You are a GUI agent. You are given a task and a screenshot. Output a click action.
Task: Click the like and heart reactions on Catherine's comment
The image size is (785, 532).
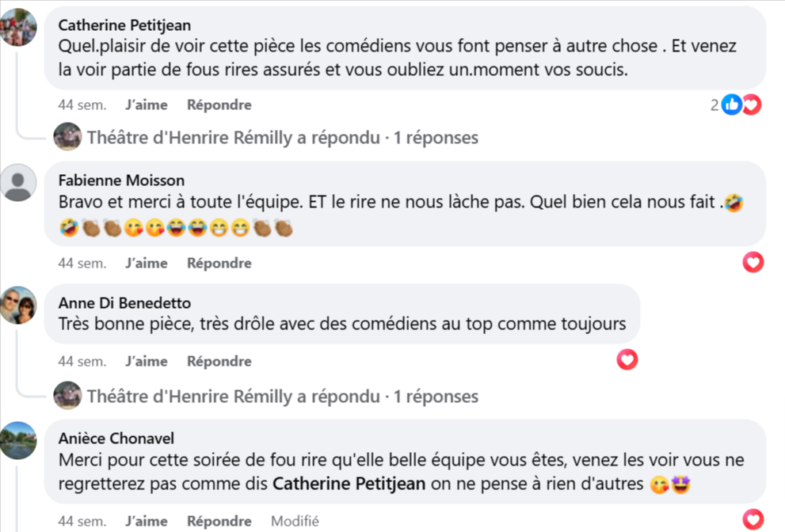tap(741, 104)
